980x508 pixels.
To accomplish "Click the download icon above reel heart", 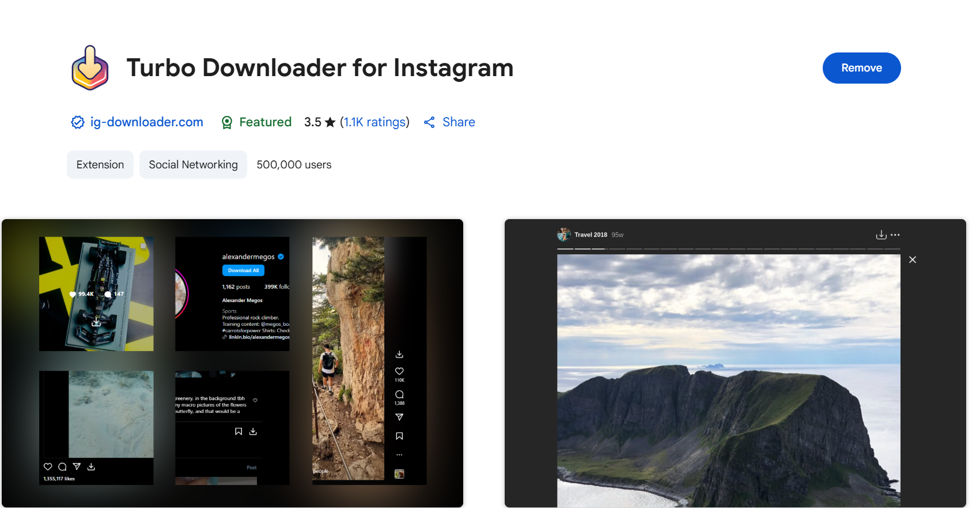I will 399,354.
